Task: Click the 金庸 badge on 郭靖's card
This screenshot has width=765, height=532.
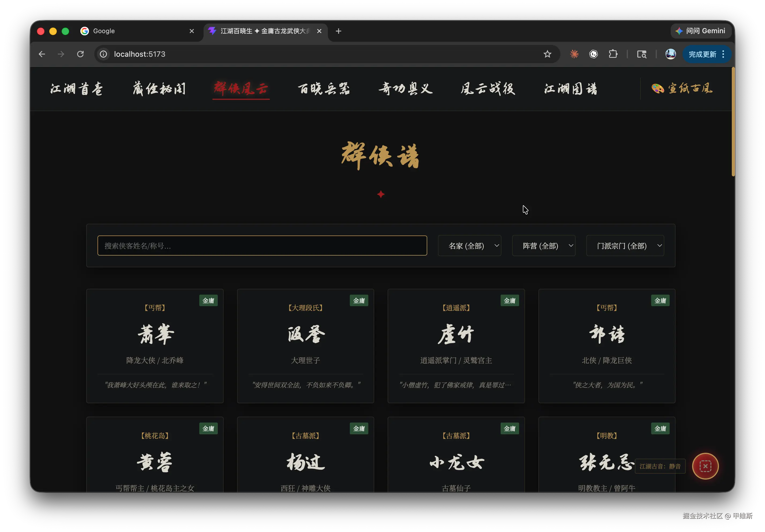Action: [x=660, y=301]
